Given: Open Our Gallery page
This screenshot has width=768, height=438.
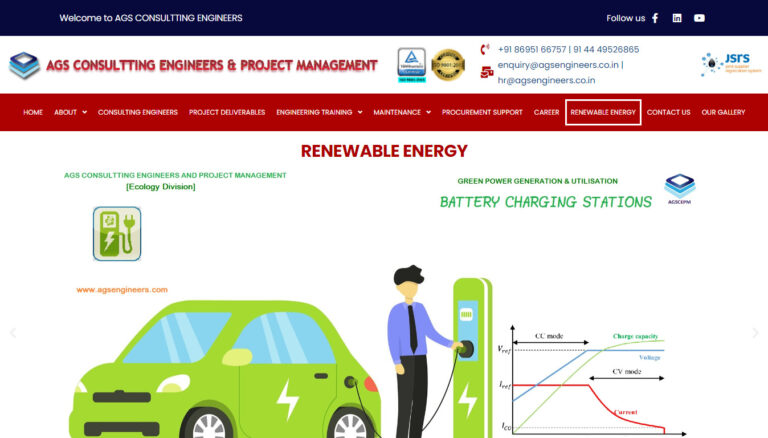Looking at the screenshot, I should (723, 112).
